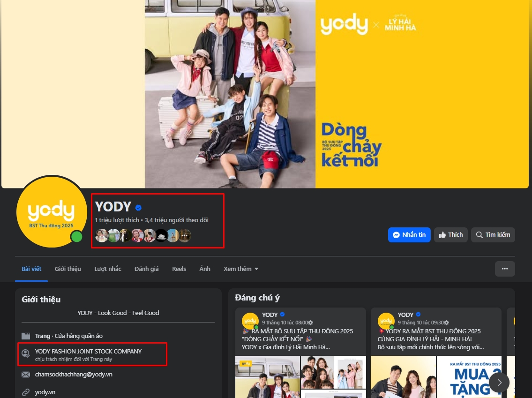Screen dimensions: 532x398
Task: Click the page category icon beside Trang
Action: [x=26, y=336]
